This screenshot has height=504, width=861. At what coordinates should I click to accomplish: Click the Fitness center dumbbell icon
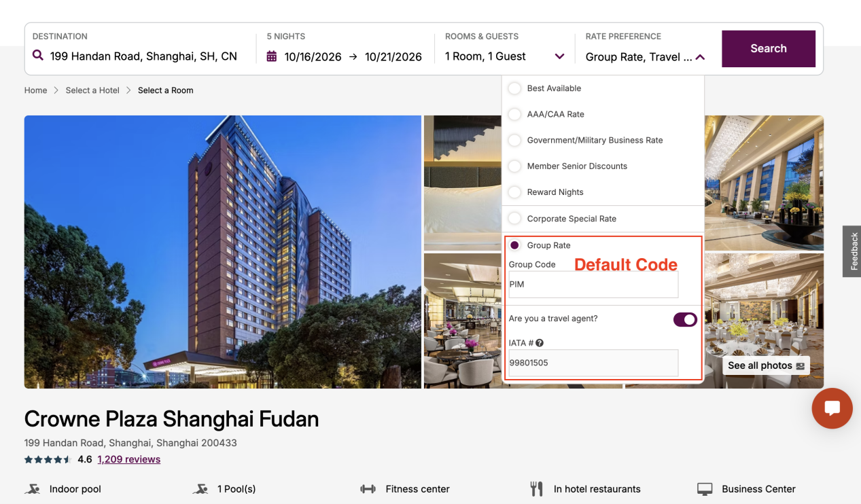tap(368, 489)
